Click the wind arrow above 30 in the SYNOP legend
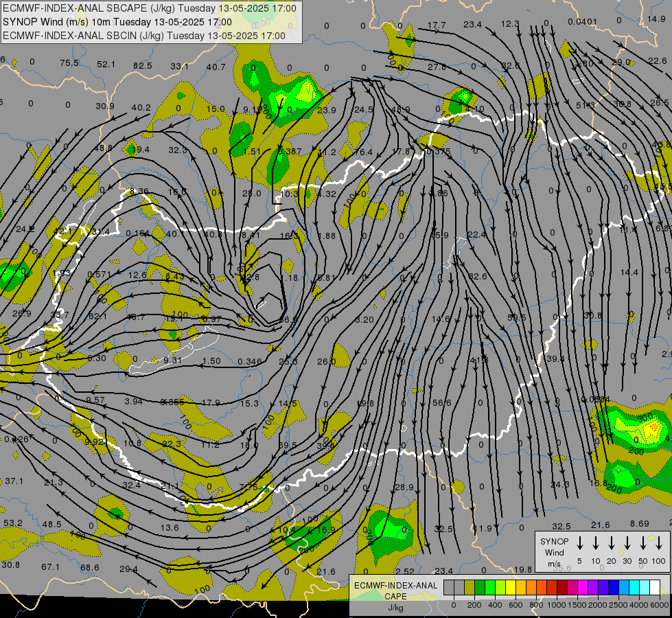This screenshot has height=618, width=672. [627, 543]
